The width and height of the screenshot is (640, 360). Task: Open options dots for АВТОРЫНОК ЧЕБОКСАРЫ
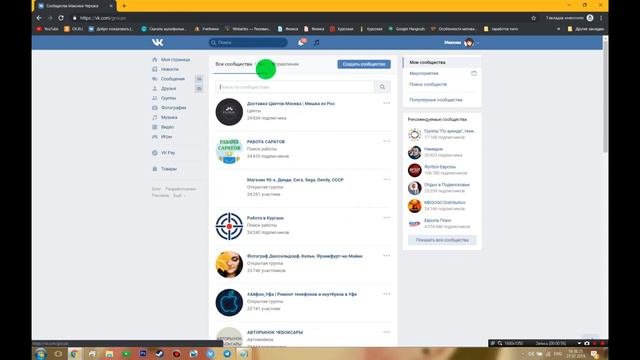tap(387, 332)
